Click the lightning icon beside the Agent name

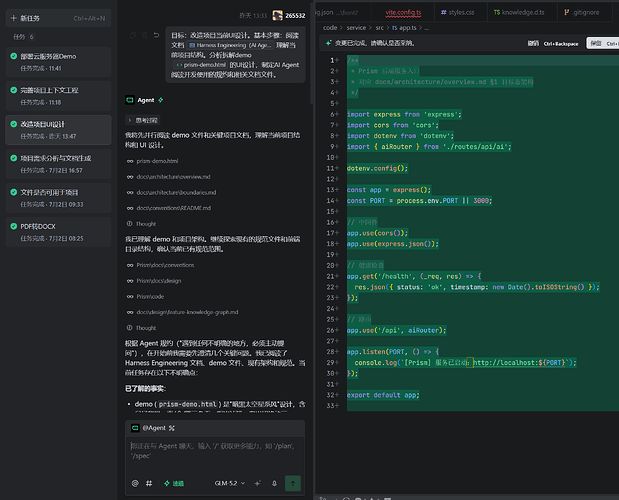pos(161,100)
